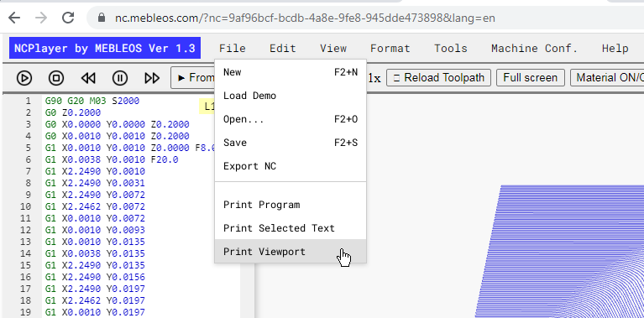
Task: Click the Full screen button
Action: point(531,77)
